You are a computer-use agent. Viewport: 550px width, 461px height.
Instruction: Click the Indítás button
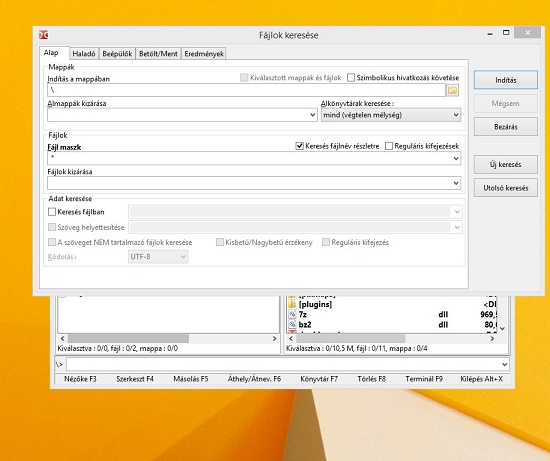[506, 80]
